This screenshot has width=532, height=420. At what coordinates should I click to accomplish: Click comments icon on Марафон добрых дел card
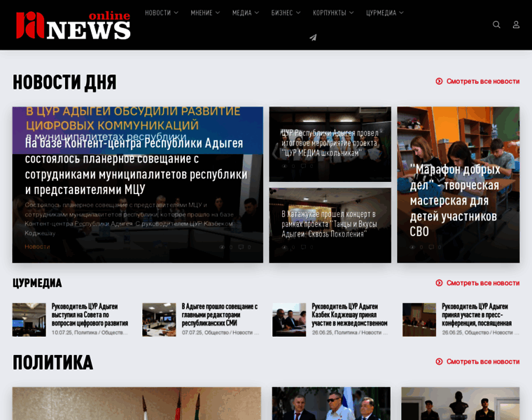[432, 246]
